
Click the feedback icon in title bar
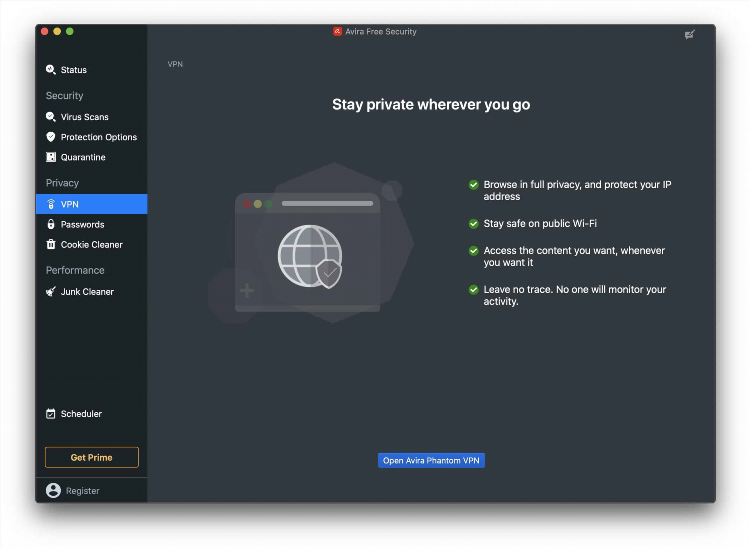click(x=689, y=34)
